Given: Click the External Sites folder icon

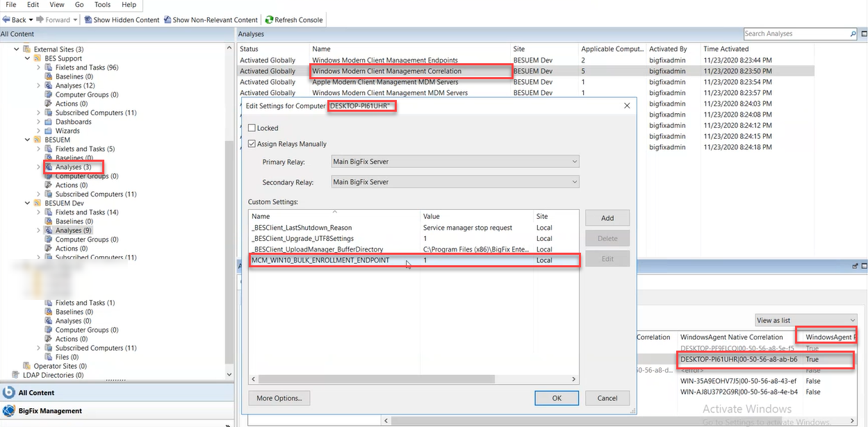Looking at the screenshot, I should point(27,49).
